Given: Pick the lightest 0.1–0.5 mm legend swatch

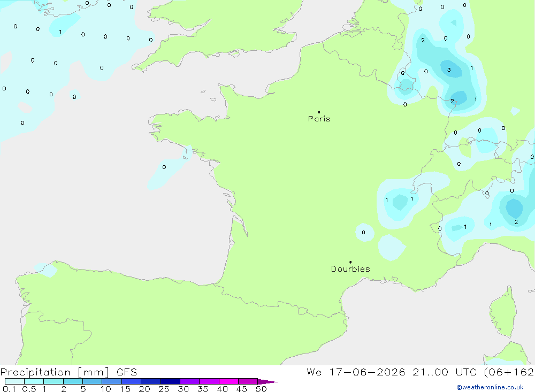Looking at the screenshot, I should pos(14,381).
